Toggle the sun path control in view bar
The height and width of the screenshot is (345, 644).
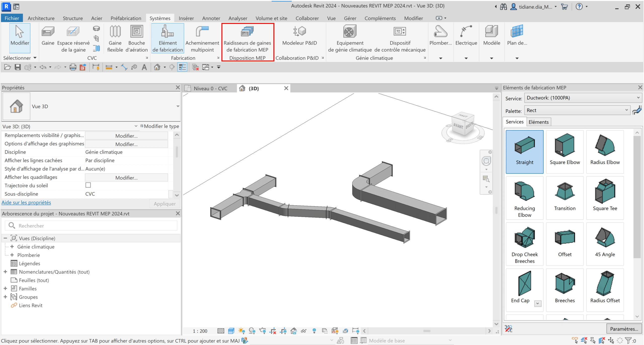(x=242, y=331)
